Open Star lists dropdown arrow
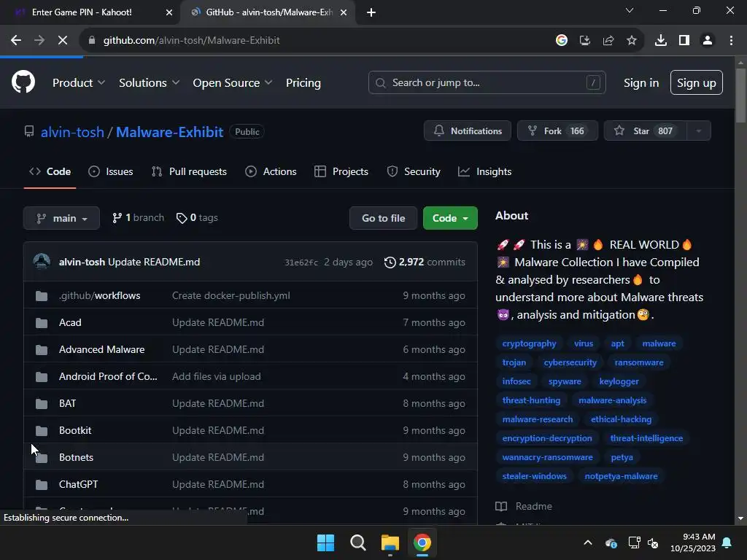747x560 pixels. (x=699, y=131)
